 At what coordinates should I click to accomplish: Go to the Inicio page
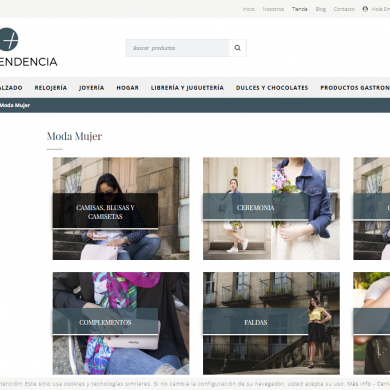(x=249, y=9)
